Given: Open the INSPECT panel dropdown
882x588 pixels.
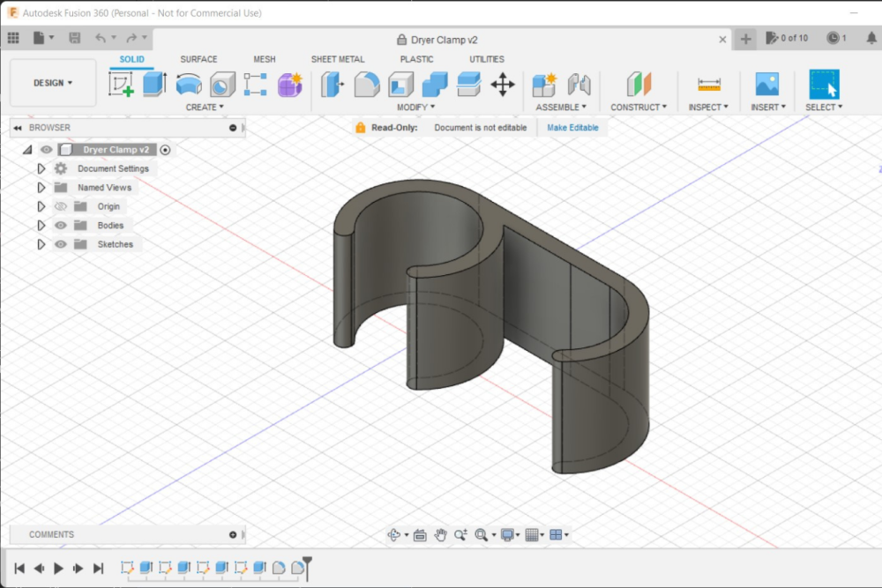Looking at the screenshot, I should pos(708,107).
